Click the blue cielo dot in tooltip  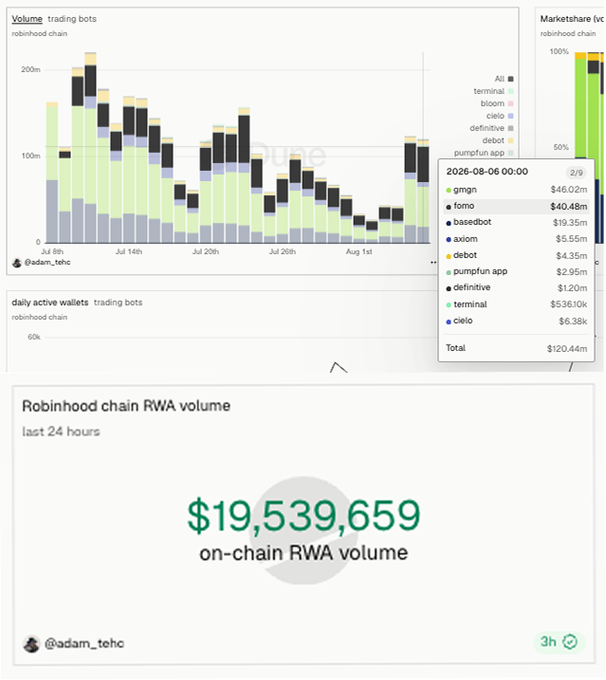click(449, 321)
